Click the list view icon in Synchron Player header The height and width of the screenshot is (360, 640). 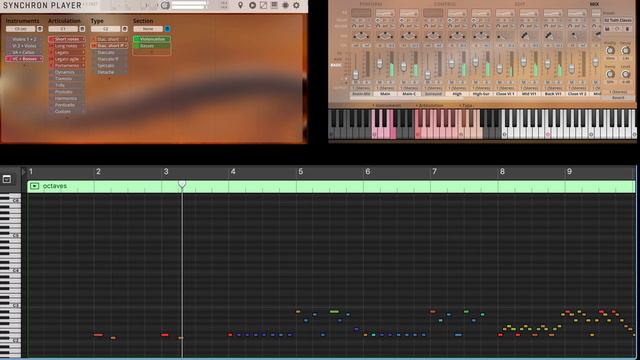274,5
